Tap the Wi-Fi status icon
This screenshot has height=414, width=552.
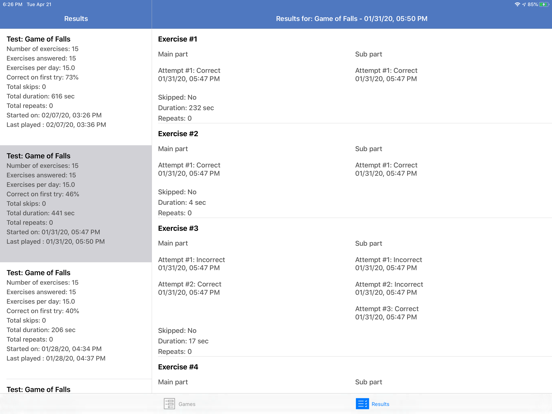(x=517, y=4)
